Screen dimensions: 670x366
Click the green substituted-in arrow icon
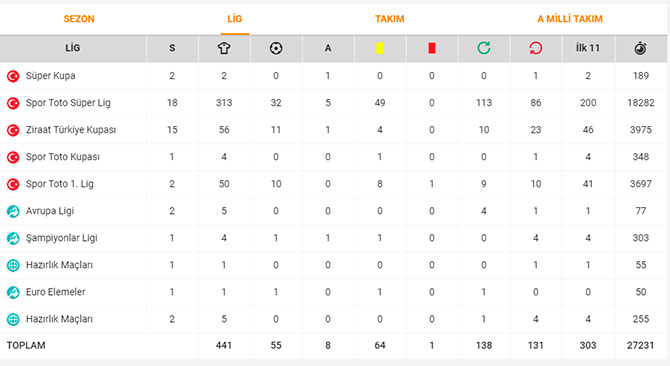[484, 48]
